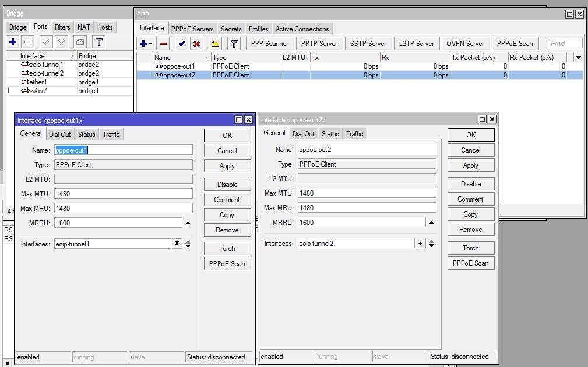This screenshot has width=588, height=367.
Task: Click the yellow Comment icon in PPP toolbar
Action: (x=215, y=44)
